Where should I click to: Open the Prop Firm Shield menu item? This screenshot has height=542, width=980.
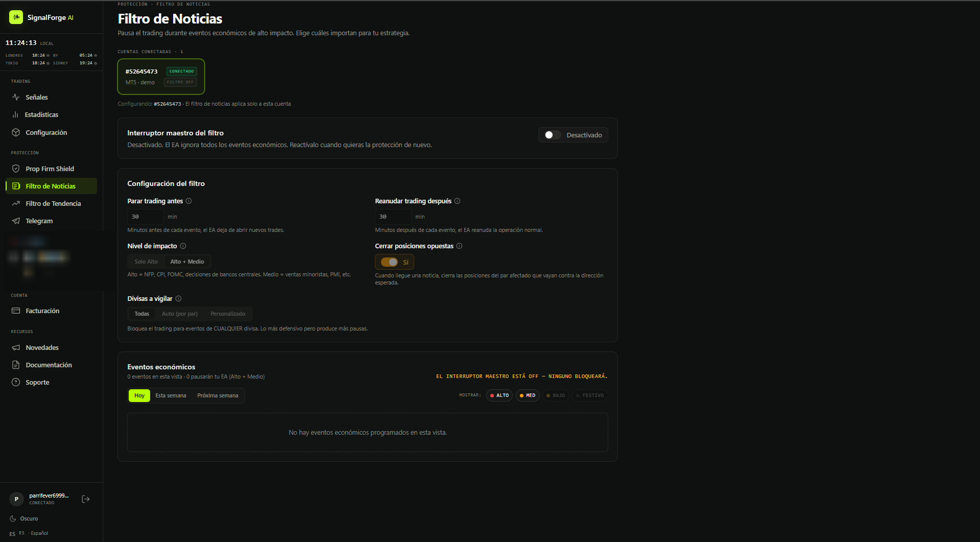51,169
